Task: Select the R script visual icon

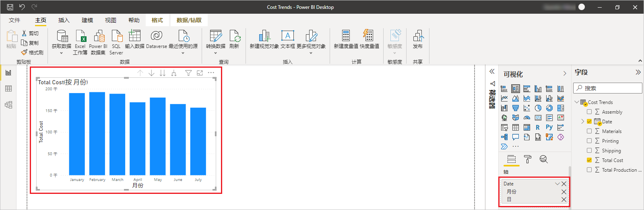Action: pos(538,127)
